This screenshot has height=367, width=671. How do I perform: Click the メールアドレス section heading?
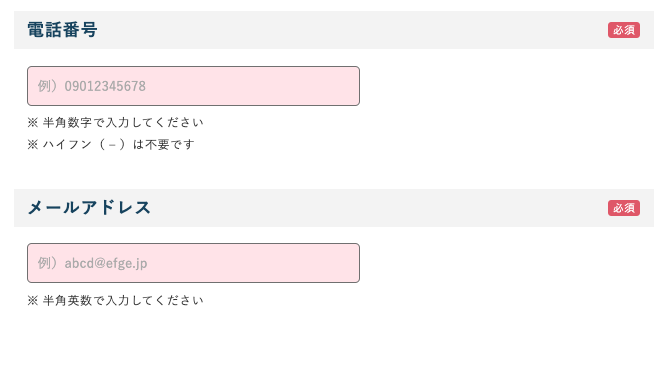(x=89, y=208)
